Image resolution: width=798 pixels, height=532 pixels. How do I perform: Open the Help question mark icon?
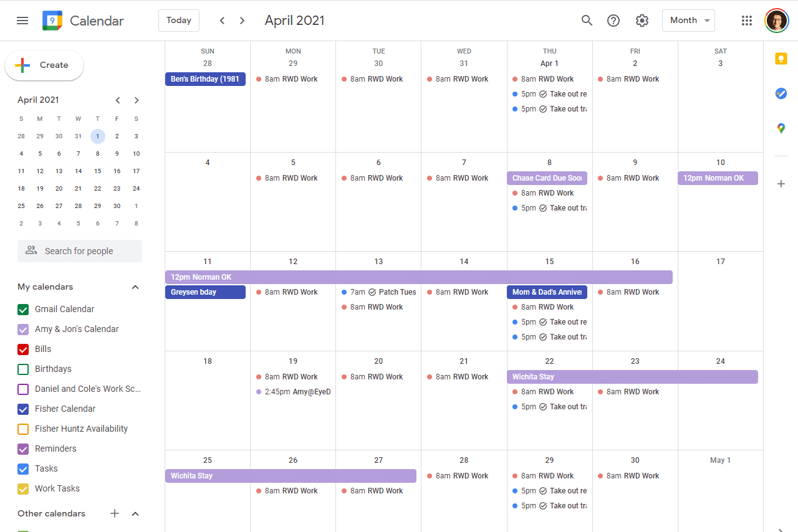pyautogui.click(x=613, y=20)
